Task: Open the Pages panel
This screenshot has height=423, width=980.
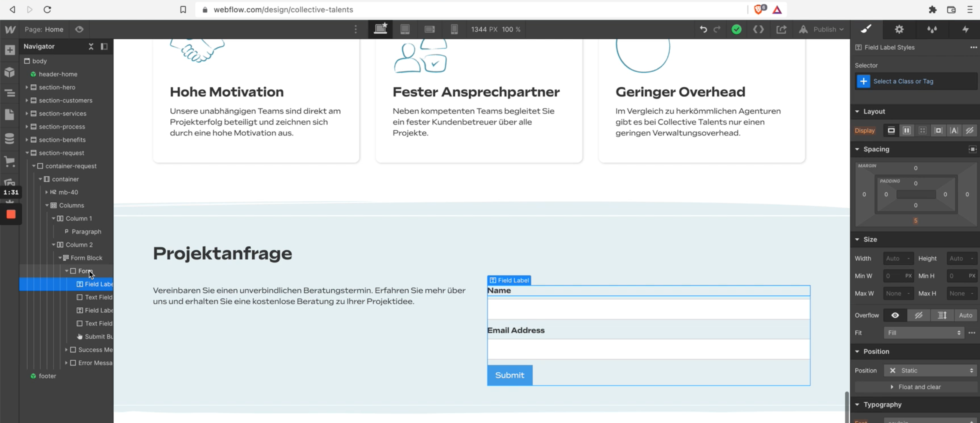Action: 10,115
